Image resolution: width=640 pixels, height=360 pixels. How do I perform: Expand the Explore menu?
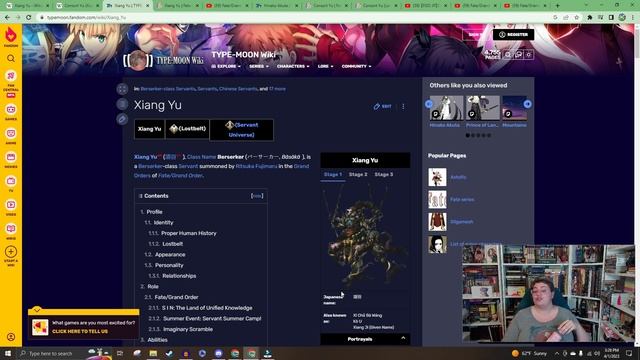(226, 66)
